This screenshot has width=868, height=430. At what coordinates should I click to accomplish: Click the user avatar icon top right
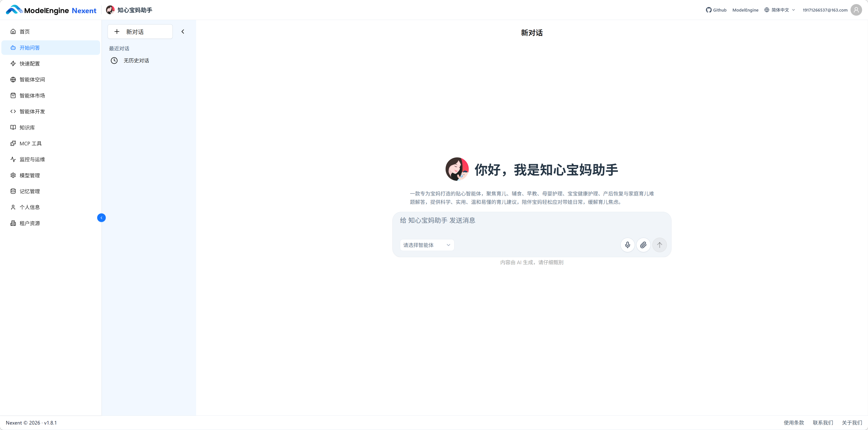point(856,10)
